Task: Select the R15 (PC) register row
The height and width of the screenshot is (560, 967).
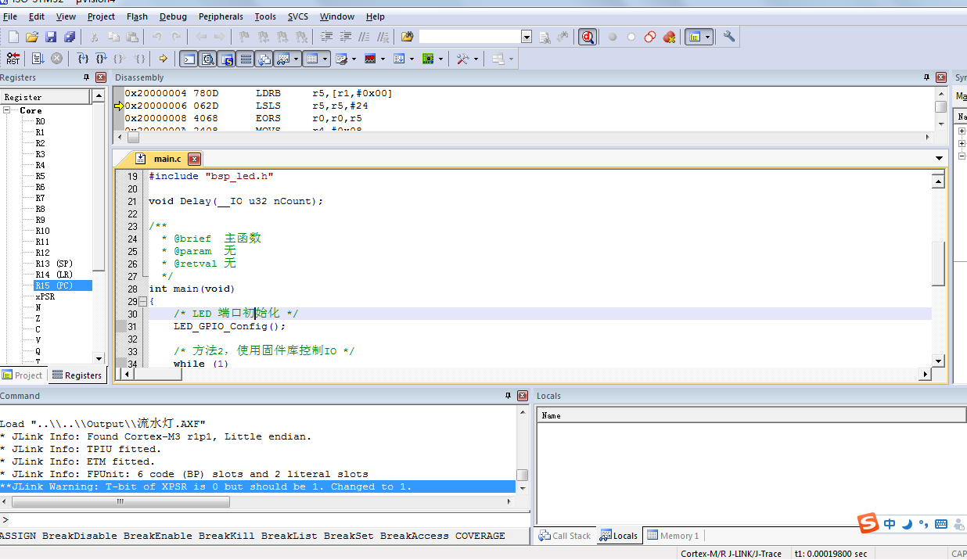Action: [x=54, y=285]
